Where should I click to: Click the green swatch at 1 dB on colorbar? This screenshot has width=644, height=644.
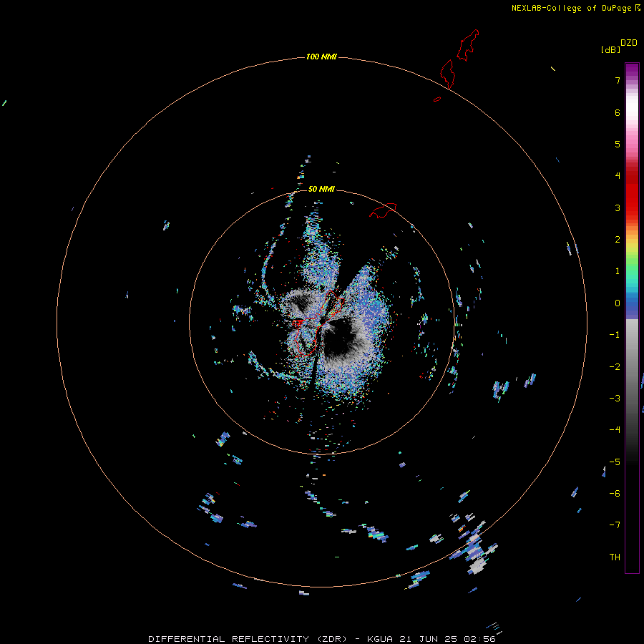[632, 271]
